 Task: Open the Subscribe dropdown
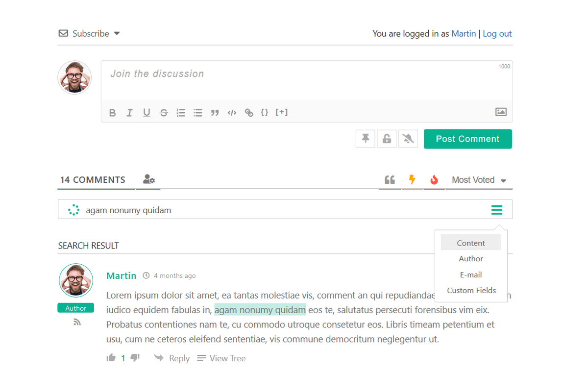[x=90, y=33]
